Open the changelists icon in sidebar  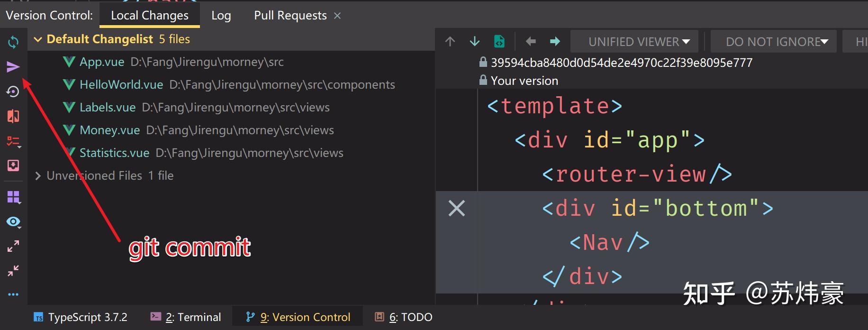click(x=13, y=141)
